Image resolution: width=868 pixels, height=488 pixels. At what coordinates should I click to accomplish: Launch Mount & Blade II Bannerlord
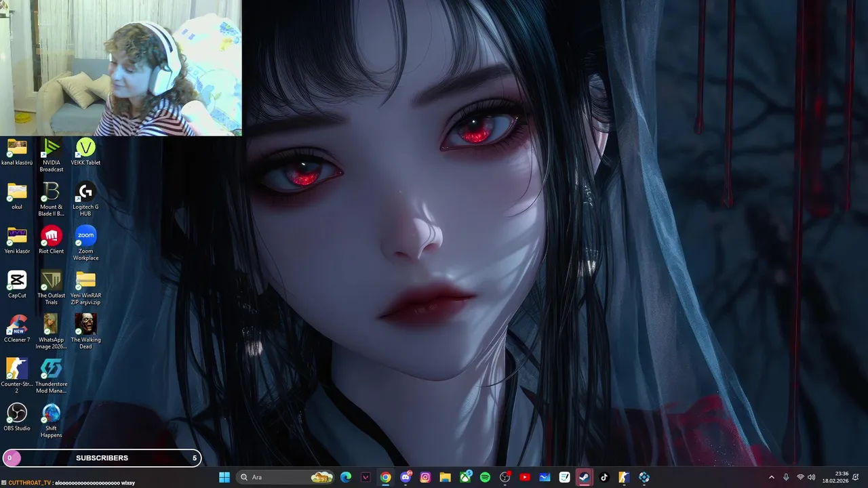pyautogui.click(x=51, y=199)
